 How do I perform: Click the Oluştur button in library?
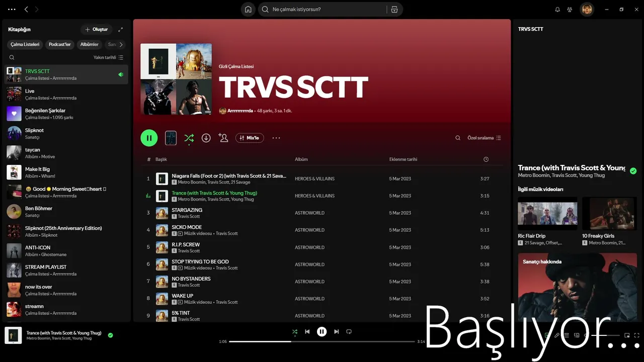click(x=97, y=29)
